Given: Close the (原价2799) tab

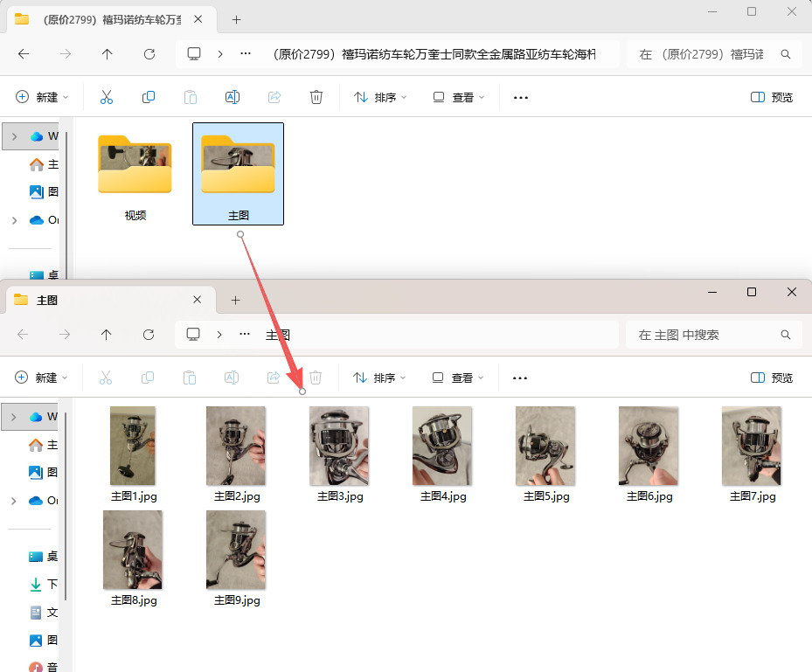Looking at the screenshot, I should tap(198, 19).
